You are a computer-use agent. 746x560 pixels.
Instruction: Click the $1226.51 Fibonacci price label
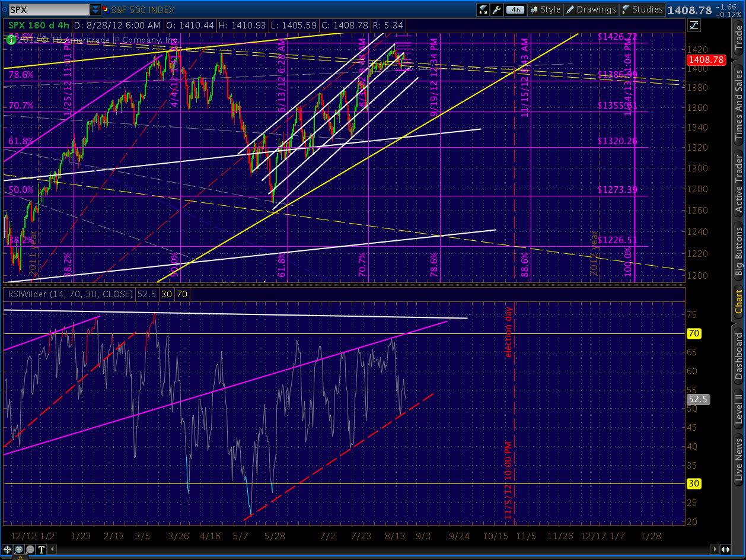tap(617, 240)
